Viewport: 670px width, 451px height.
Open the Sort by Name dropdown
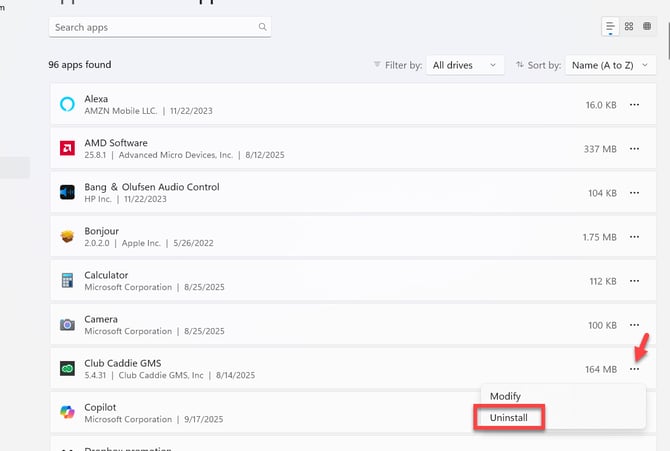pyautogui.click(x=610, y=65)
